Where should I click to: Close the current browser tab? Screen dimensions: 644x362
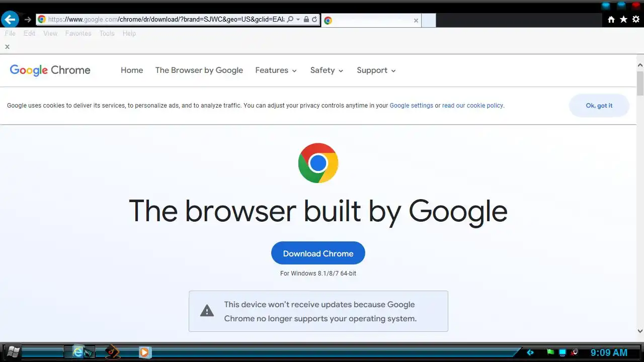pyautogui.click(x=416, y=21)
